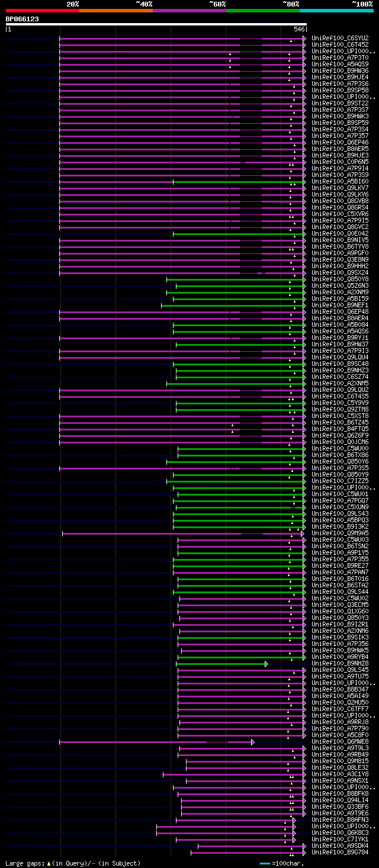Select hit label UniRef100_Q0JCM6
Viewport: 379px width, 868px height.
point(340,442)
